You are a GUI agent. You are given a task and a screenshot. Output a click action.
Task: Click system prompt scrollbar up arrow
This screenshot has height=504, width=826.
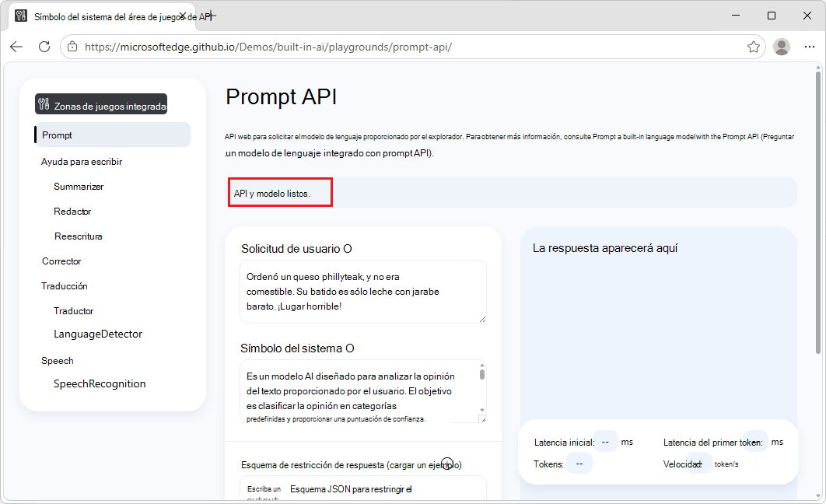[x=482, y=365]
